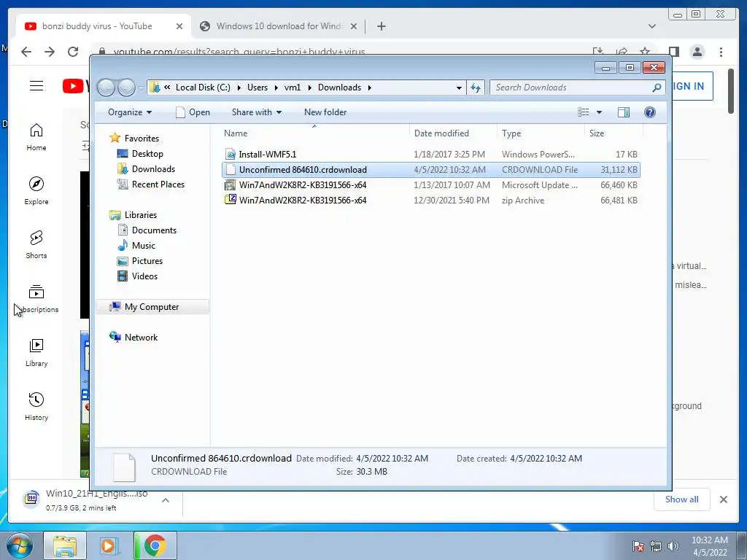Open the YouTube hamburger menu
Image resolution: width=747 pixels, height=560 pixels.
click(36, 86)
